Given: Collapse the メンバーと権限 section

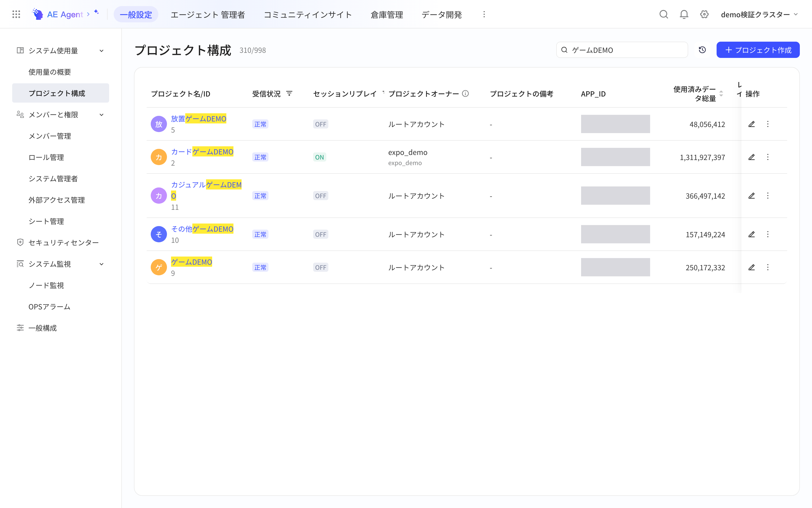Looking at the screenshot, I should click(x=101, y=115).
